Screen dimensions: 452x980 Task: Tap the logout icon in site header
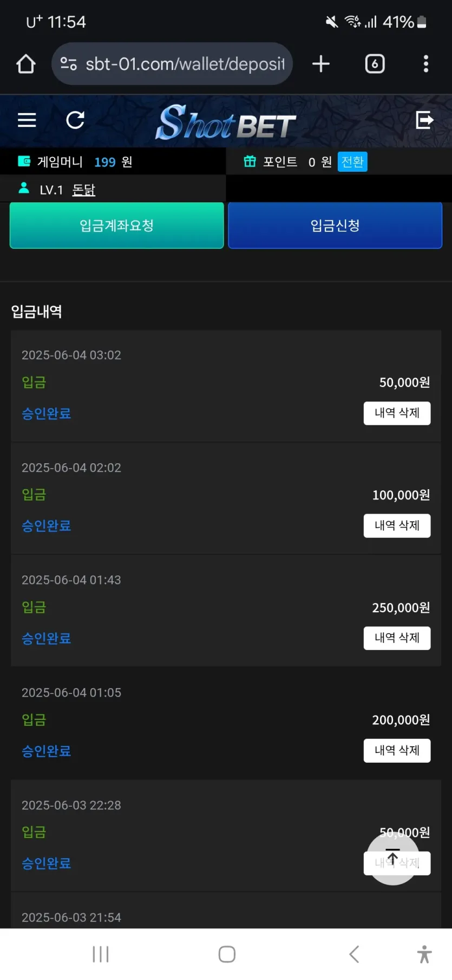[425, 120]
